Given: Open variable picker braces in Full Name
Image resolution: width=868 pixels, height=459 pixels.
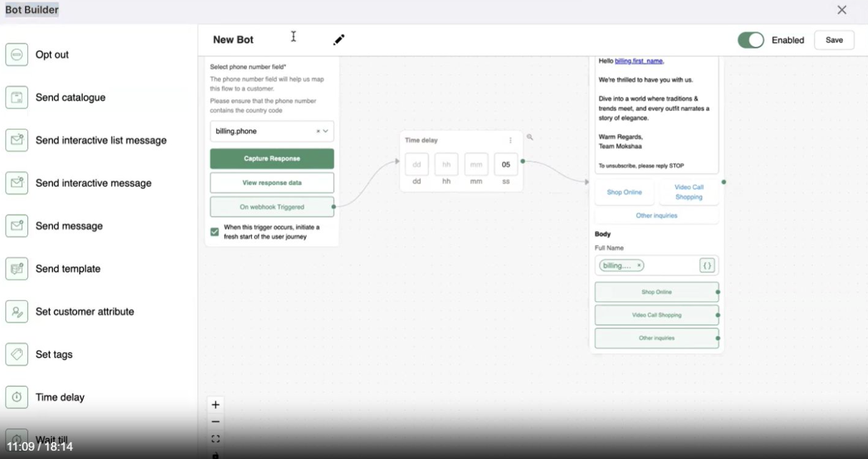Looking at the screenshot, I should (707, 266).
